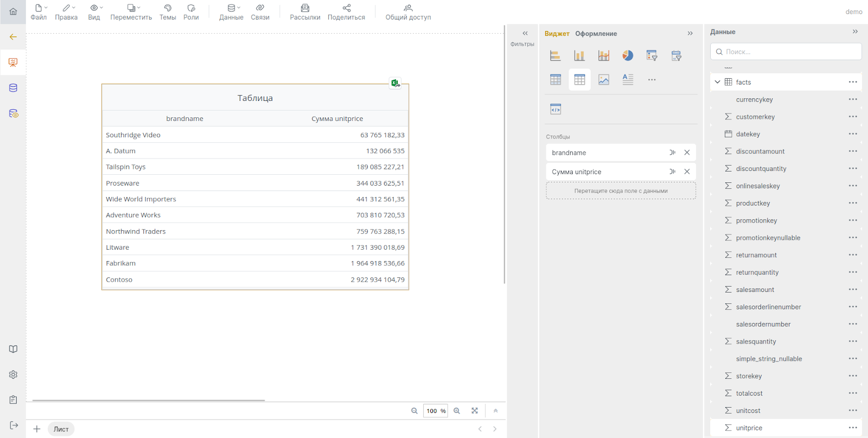Collapse the facts table tree
The image size is (868, 438).
[x=718, y=82]
